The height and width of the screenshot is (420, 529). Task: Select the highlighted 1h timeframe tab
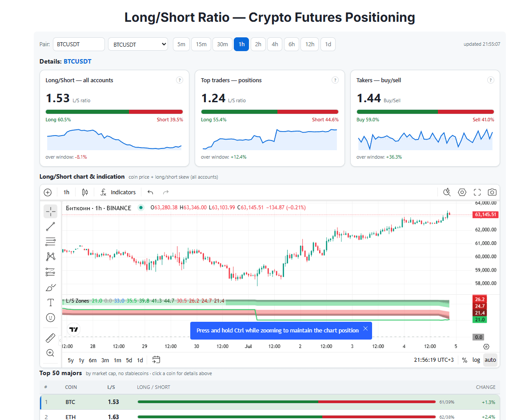[x=241, y=44]
